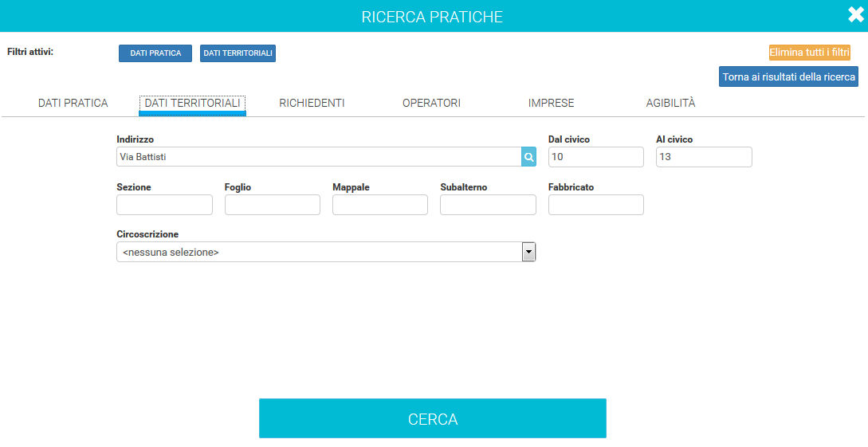This screenshot has width=868, height=447.
Task: Click the Dati Pratica active filter badge
Action: [155, 53]
